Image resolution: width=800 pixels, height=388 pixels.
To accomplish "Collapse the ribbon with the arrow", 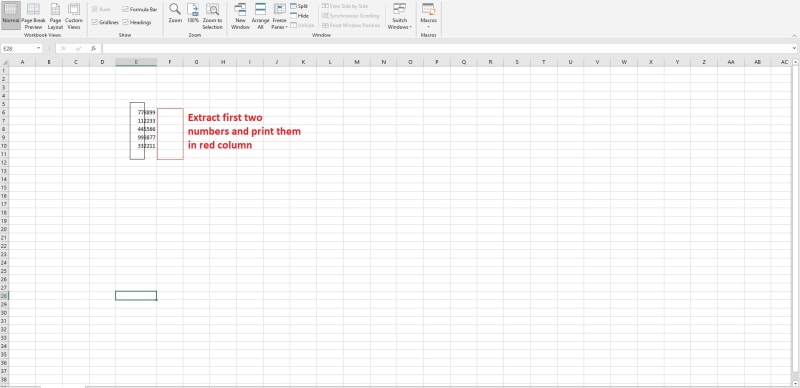I will tap(794, 35).
